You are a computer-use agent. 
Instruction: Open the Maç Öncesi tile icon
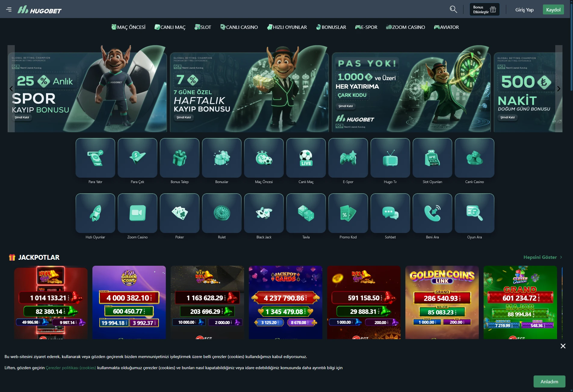tap(264, 158)
